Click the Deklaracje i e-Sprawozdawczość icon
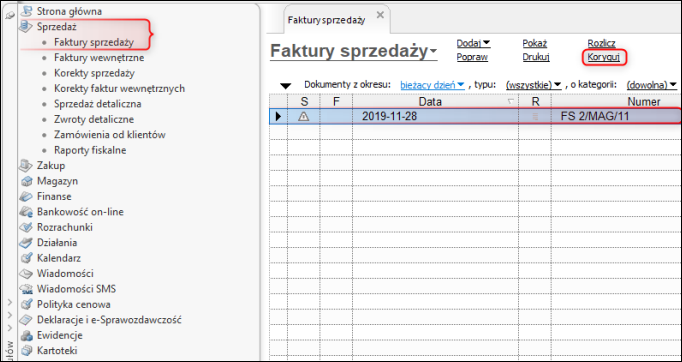Screen dimensions: 682x362 click(27, 320)
